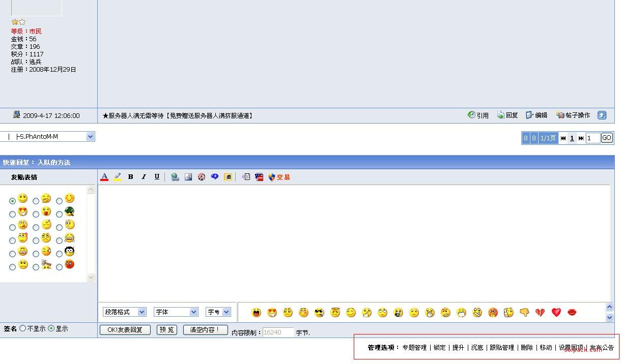
Task: Toggle Italic in the editor toolbar
Action: coord(144,177)
